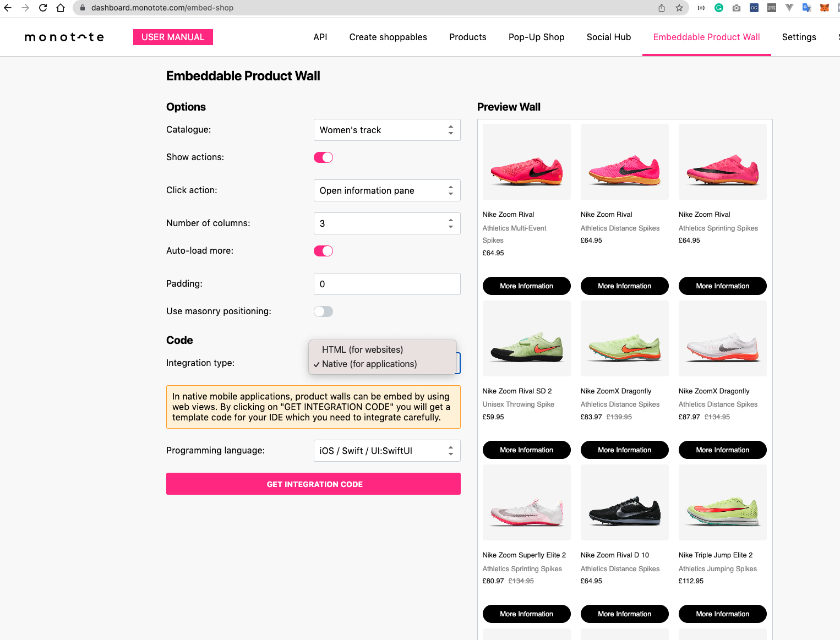Click the £59.95 price
This screenshot has width=840, height=640.
click(493, 417)
